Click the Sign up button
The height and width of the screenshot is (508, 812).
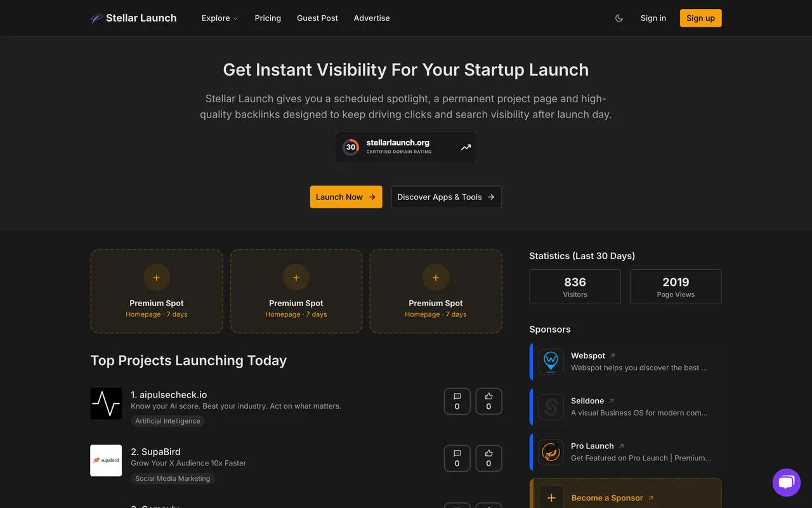701,18
